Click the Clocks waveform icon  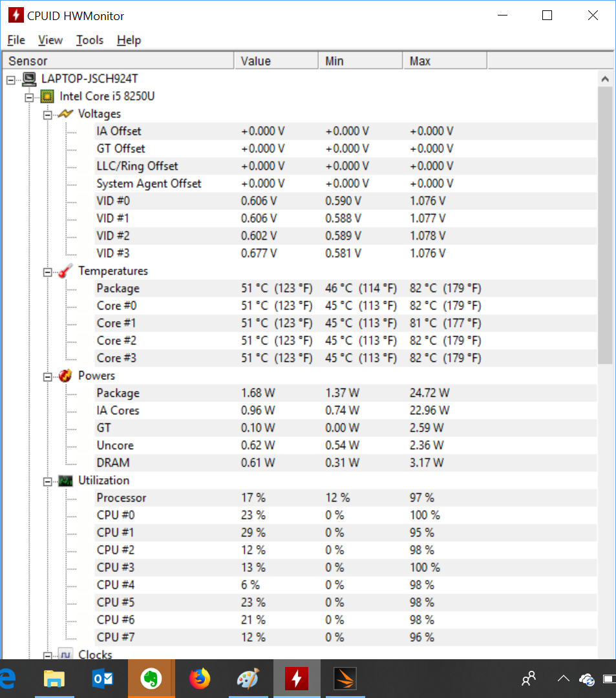click(65, 654)
